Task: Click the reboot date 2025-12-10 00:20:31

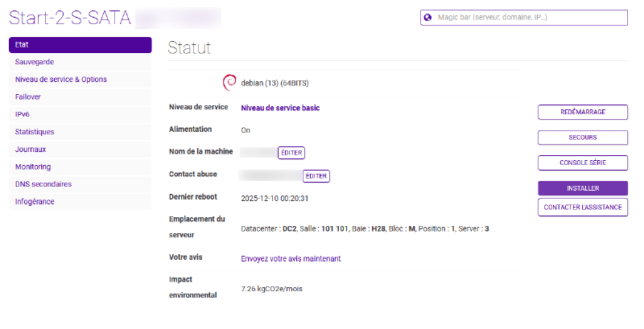Action: [x=275, y=199]
